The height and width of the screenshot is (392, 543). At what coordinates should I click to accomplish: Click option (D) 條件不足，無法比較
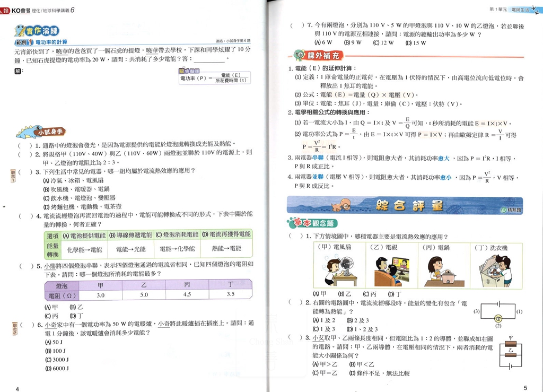pos(380,373)
